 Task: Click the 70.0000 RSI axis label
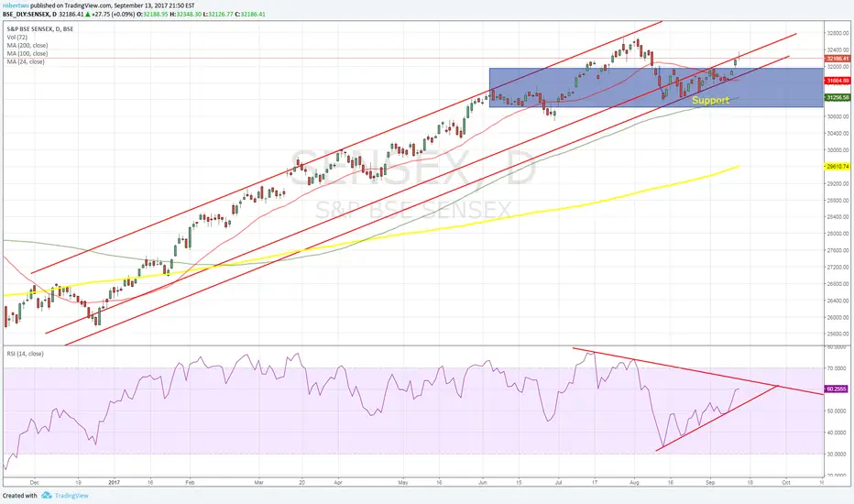(x=837, y=368)
